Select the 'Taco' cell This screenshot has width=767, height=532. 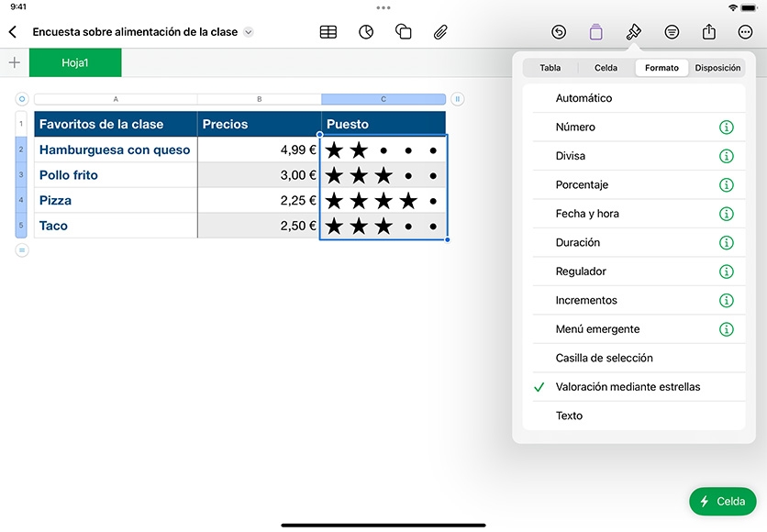(x=116, y=226)
